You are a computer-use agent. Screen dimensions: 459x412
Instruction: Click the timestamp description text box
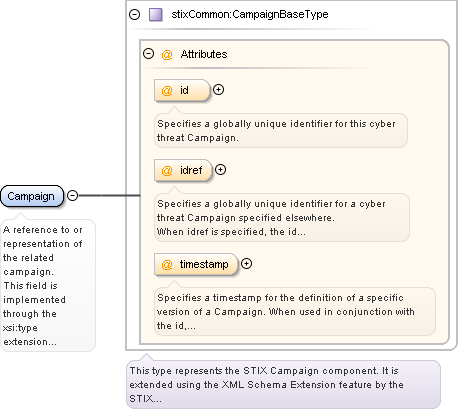295,311
